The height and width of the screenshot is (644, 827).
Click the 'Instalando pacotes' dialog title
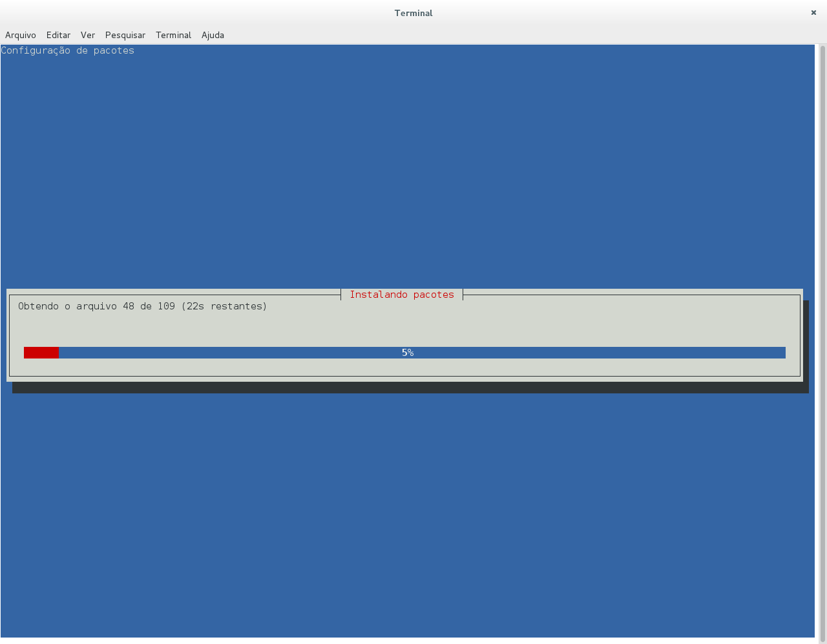click(402, 295)
